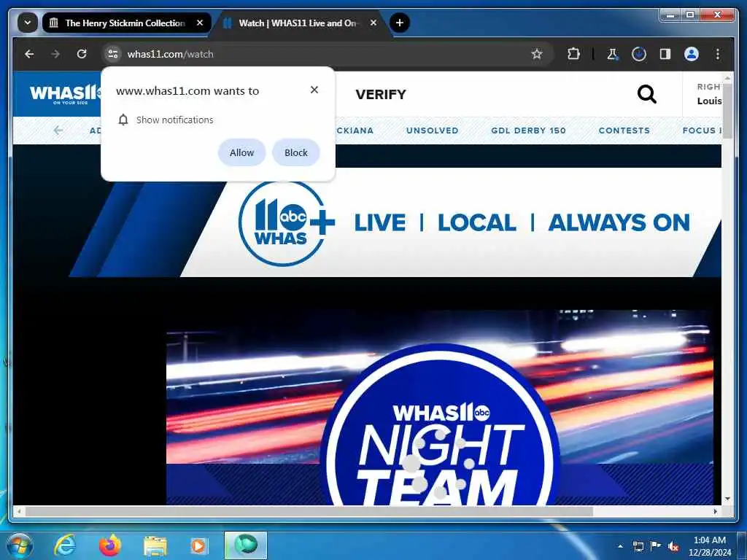Viewport: 747px width, 560px height.
Task: Click the horizontal scrollbar thumb
Action: click(309, 511)
